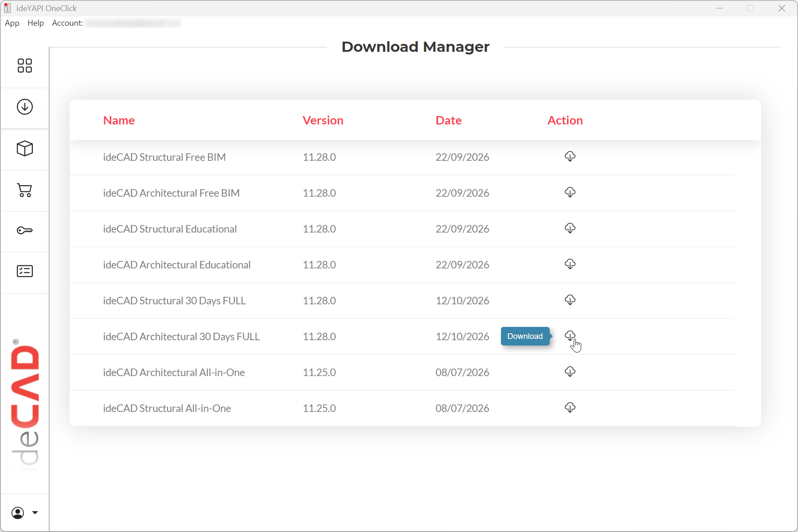The image size is (798, 532).
Task: Download ideCAD Structural Educational
Action: click(570, 228)
